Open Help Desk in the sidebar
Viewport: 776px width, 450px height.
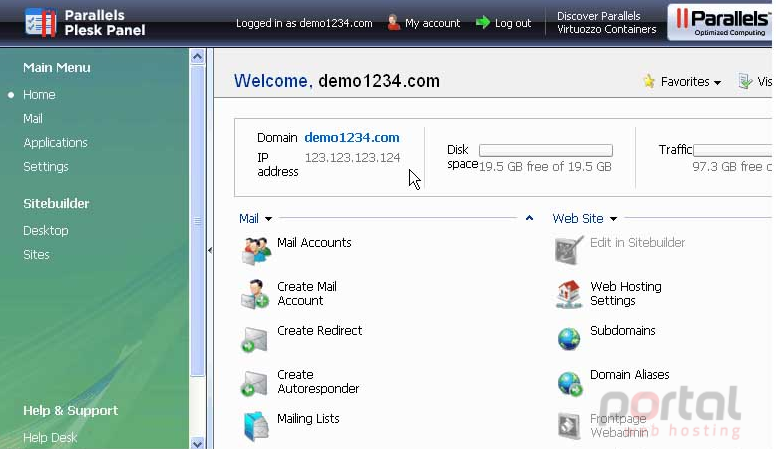pos(50,438)
